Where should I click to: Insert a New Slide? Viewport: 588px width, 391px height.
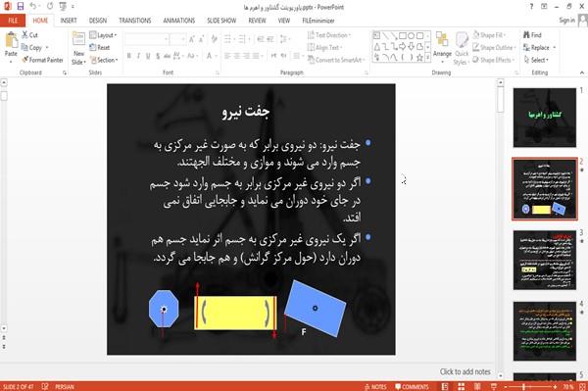click(x=78, y=49)
